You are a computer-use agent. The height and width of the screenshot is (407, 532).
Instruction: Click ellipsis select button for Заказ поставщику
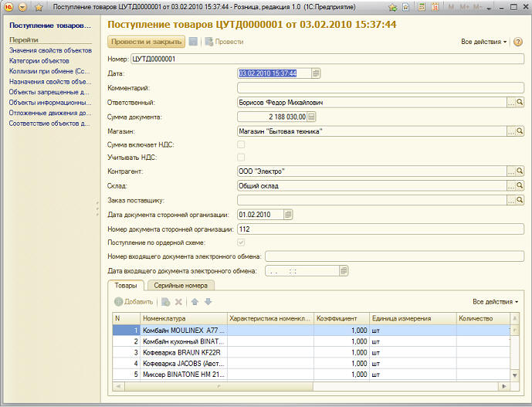click(x=511, y=200)
